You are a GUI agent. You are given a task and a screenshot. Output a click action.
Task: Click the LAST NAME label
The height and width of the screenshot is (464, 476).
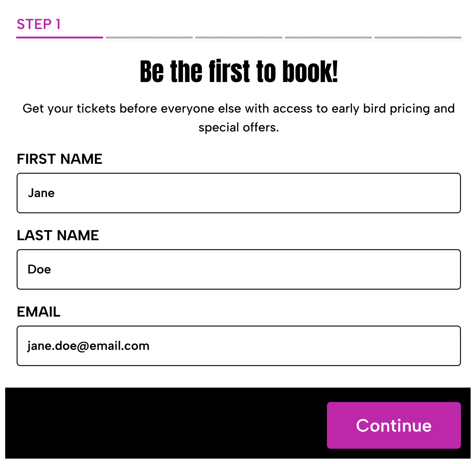(x=58, y=235)
